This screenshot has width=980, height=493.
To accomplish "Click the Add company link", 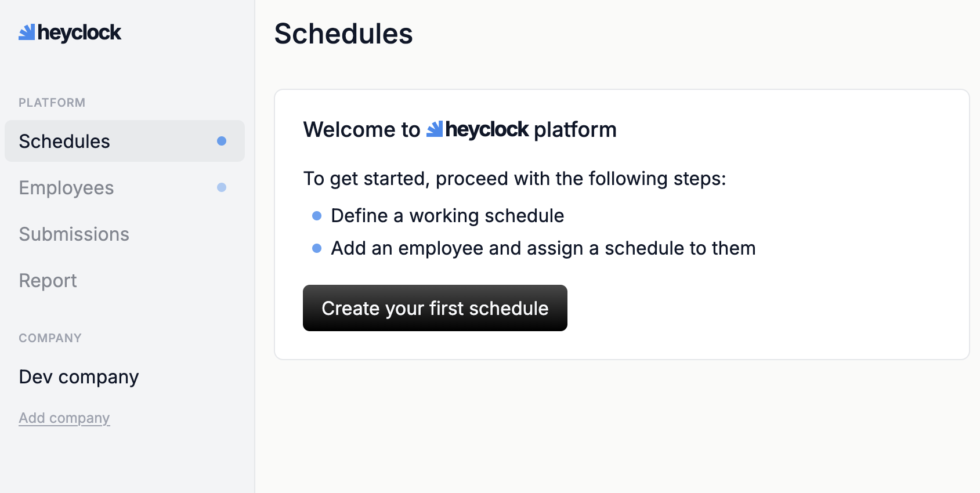I will (x=64, y=418).
